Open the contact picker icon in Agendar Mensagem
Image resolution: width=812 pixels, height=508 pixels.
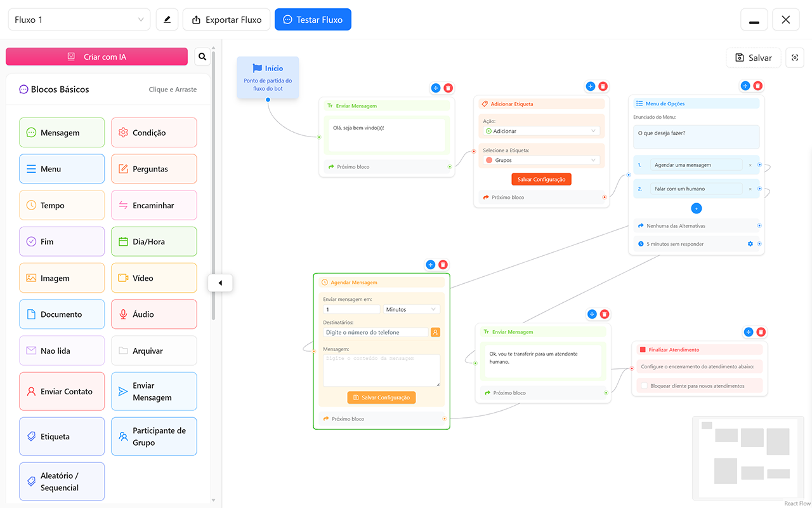pyautogui.click(x=435, y=331)
